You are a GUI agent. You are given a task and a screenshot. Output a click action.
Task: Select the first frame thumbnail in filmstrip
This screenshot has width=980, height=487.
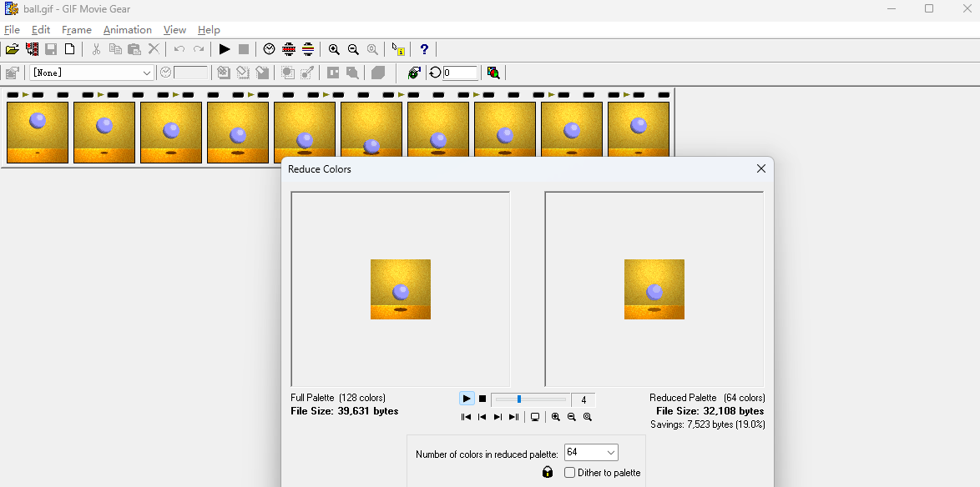[38, 132]
